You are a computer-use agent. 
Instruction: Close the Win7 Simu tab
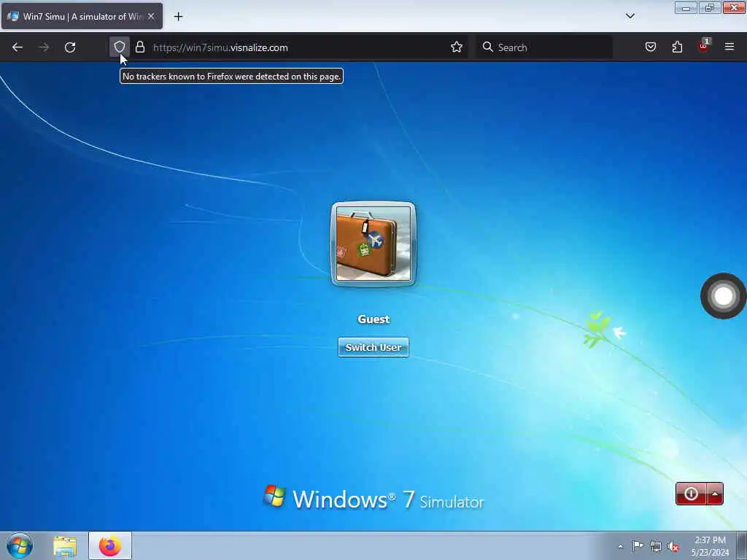[x=151, y=16]
